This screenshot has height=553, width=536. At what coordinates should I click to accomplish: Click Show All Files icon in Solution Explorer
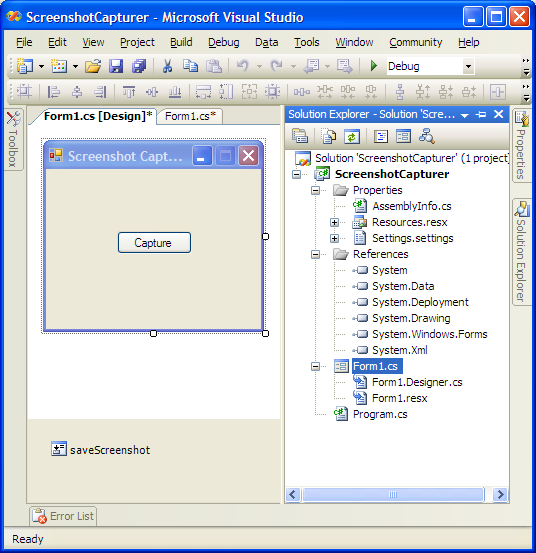pos(329,136)
